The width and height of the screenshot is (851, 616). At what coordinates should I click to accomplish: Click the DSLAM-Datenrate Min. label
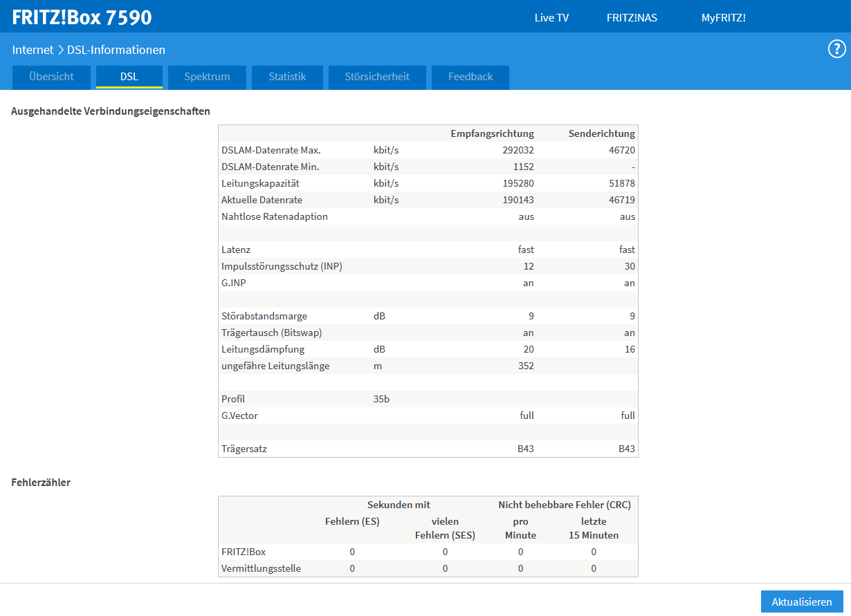tap(271, 167)
